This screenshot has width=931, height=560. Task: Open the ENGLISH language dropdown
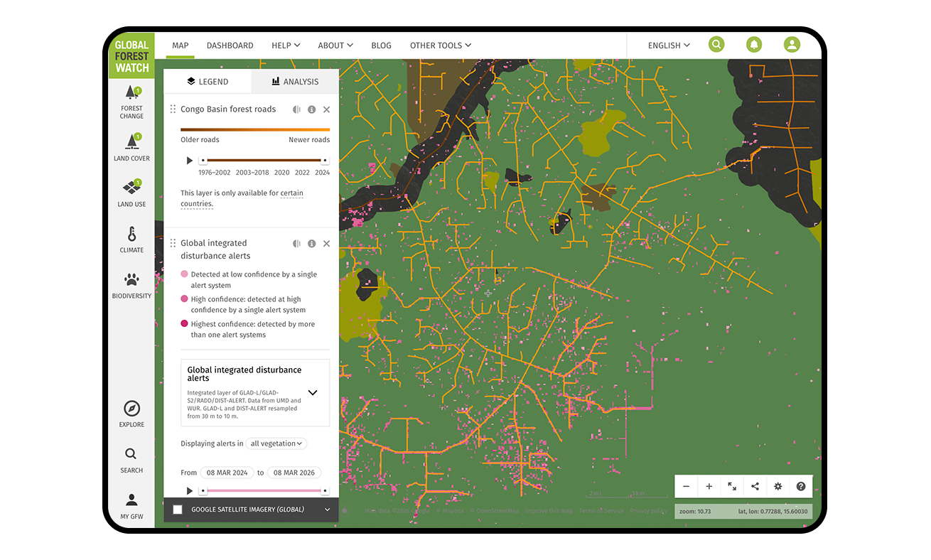(667, 45)
